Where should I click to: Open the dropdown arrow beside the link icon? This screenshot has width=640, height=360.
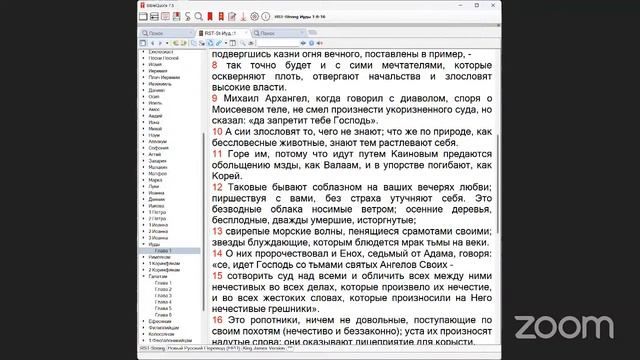226,43
